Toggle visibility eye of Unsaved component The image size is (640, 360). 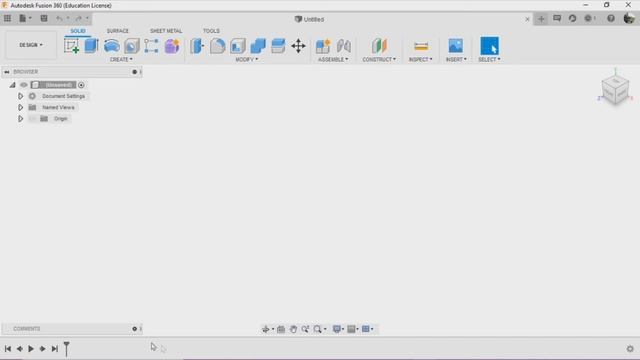[24, 85]
